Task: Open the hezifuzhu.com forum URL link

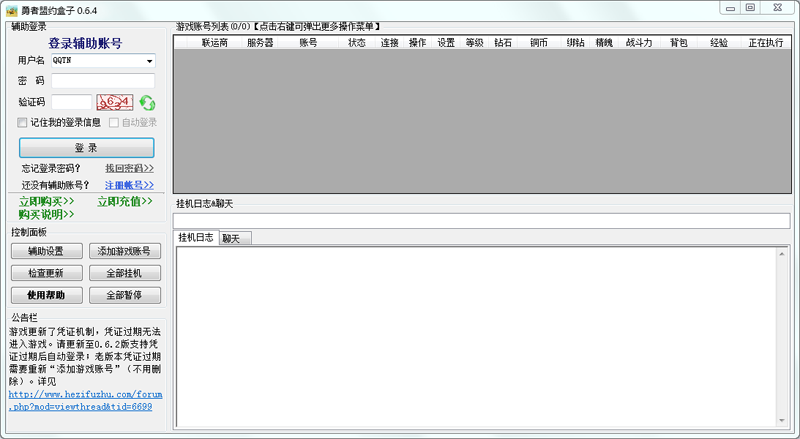Action: click(85, 400)
